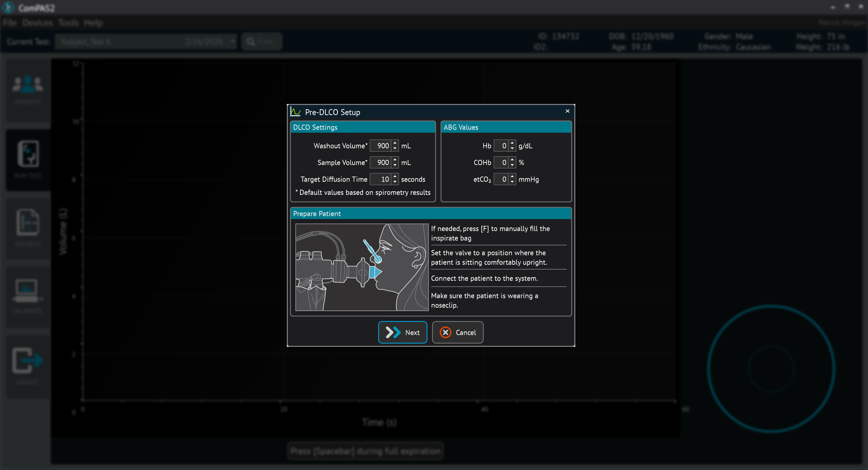The image size is (868, 470).
Task: Increase etCO2 value with up arrow
Action: [x=512, y=176]
